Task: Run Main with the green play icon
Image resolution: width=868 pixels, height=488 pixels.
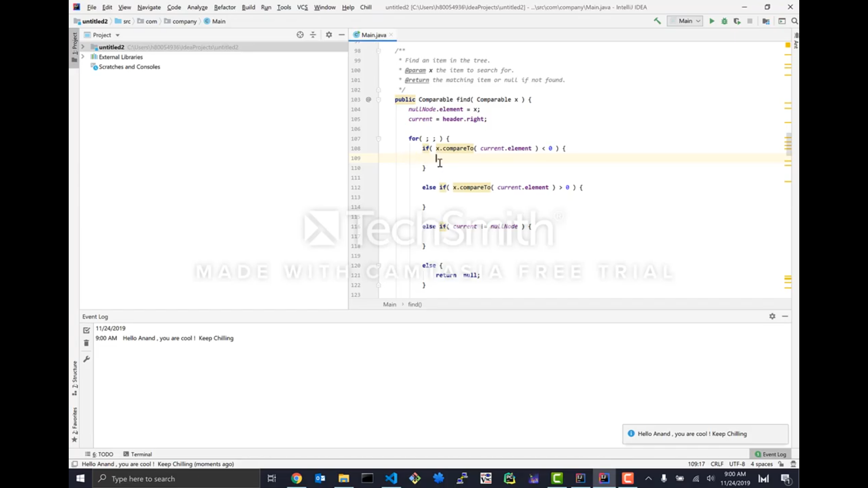Action: point(712,21)
